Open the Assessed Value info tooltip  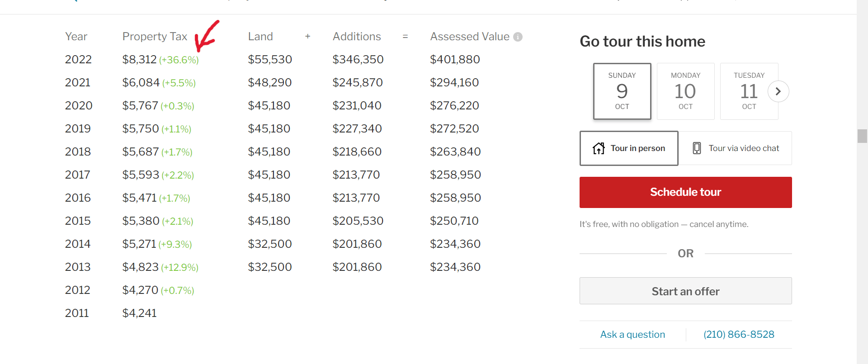pos(517,37)
